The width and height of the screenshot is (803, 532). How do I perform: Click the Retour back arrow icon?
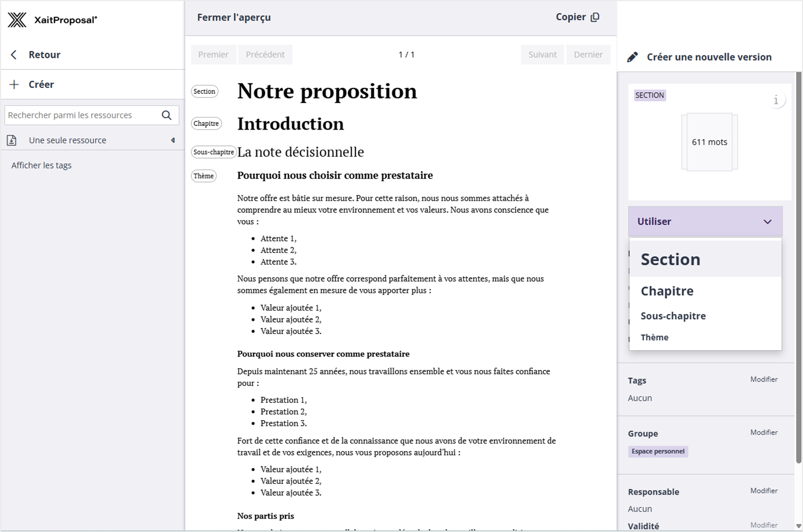[14, 55]
